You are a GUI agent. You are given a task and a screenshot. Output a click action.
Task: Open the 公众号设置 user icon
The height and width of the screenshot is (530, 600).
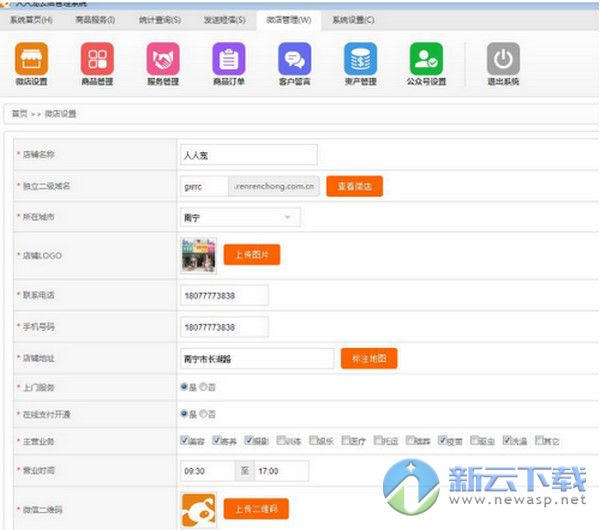coord(426,59)
